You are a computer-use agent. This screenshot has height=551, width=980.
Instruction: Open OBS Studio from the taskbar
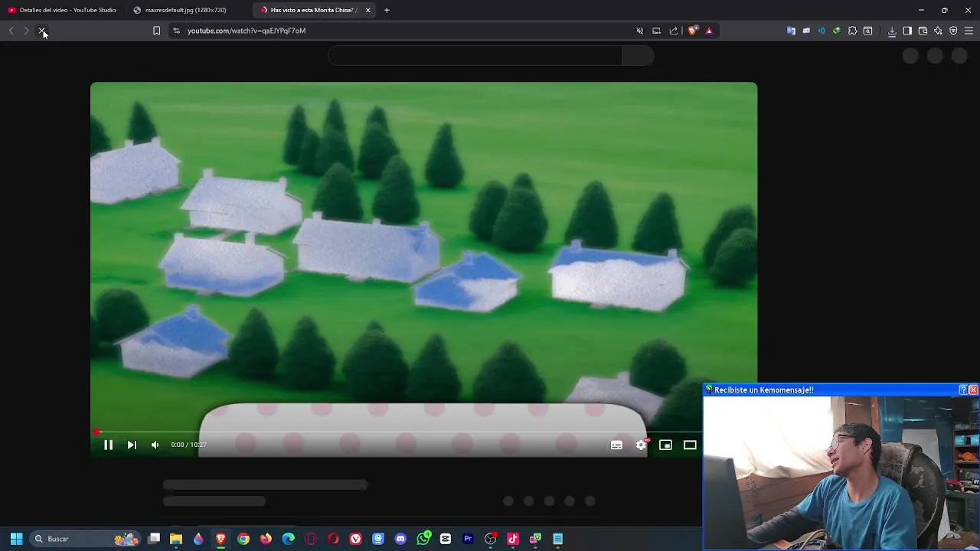coord(491,539)
